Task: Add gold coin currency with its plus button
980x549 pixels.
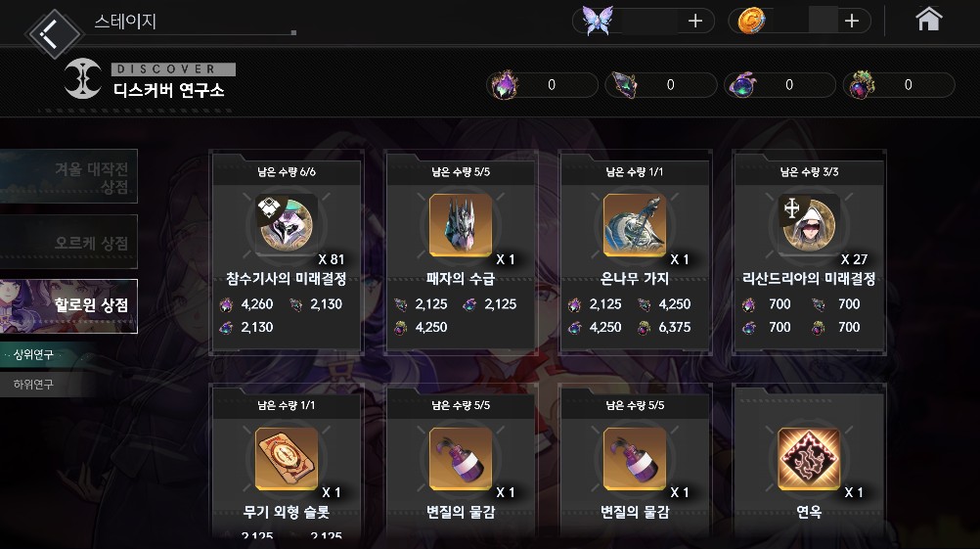Action: (x=851, y=22)
